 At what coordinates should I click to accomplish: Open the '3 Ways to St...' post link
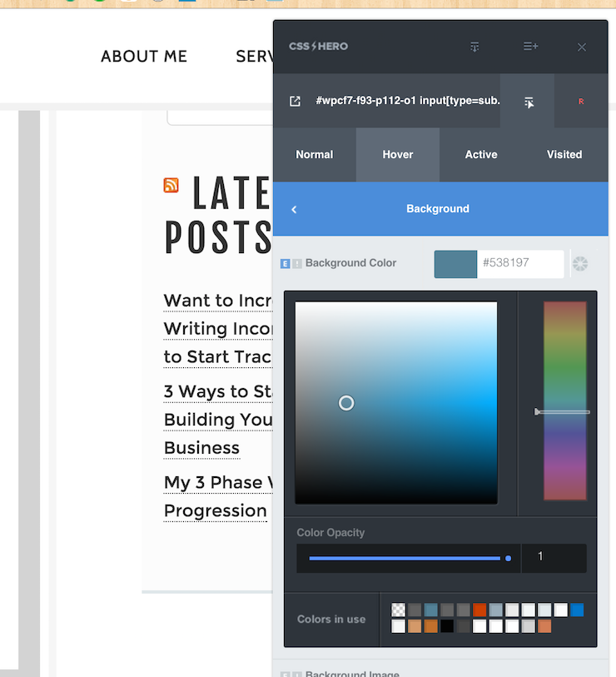pos(218,420)
